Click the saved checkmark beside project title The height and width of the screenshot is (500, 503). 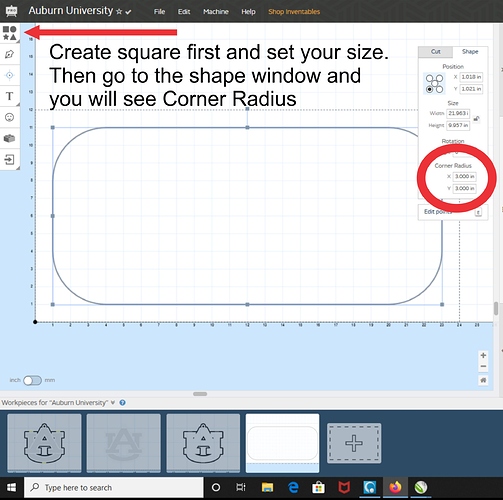[128, 12]
